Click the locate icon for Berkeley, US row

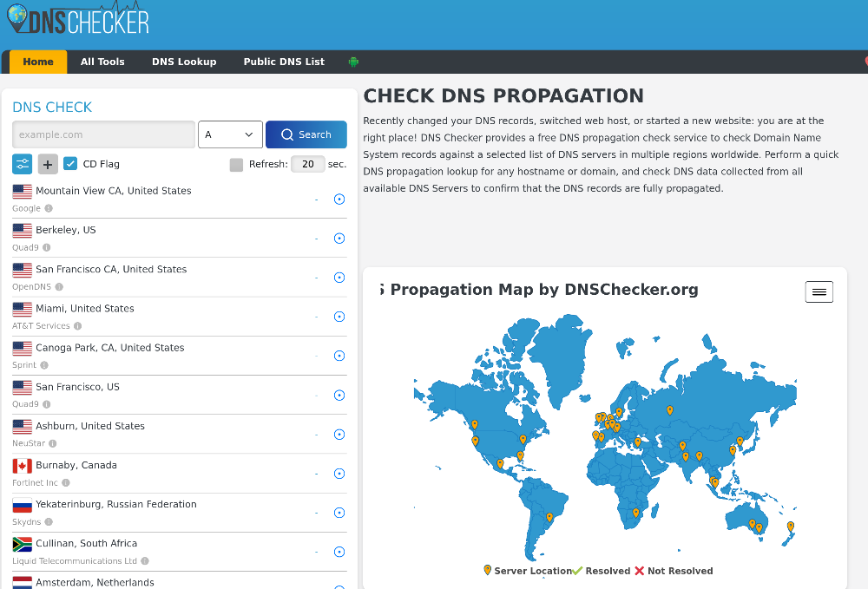click(339, 239)
